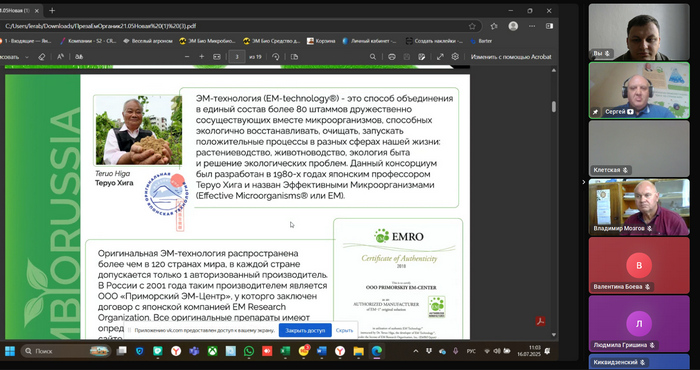Open Excel from the taskbar
Viewport: 700px width, 370px height.
click(285, 351)
